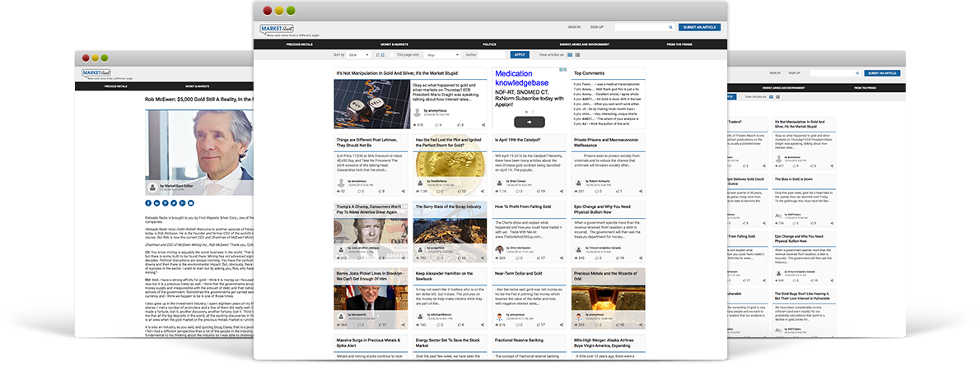This screenshot has height=366, width=980.
Task: Like 'Keep Alexander Hamilton on the Sawbuck' article
Action: [460, 325]
